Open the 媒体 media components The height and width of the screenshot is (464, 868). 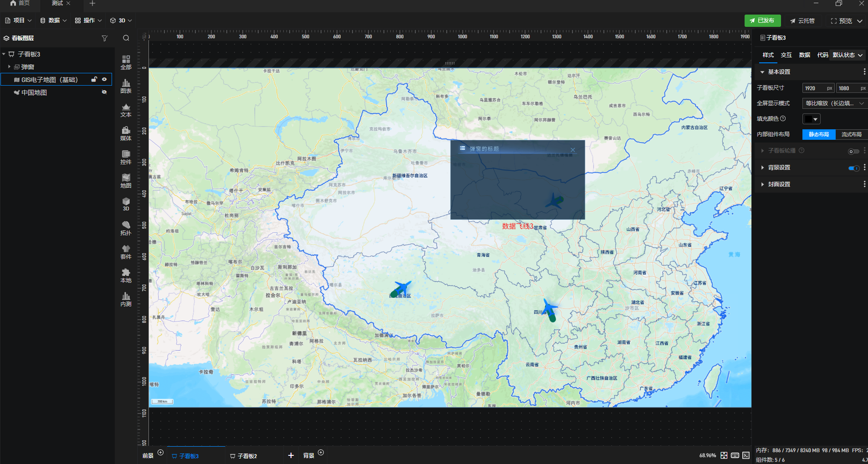[126, 133]
